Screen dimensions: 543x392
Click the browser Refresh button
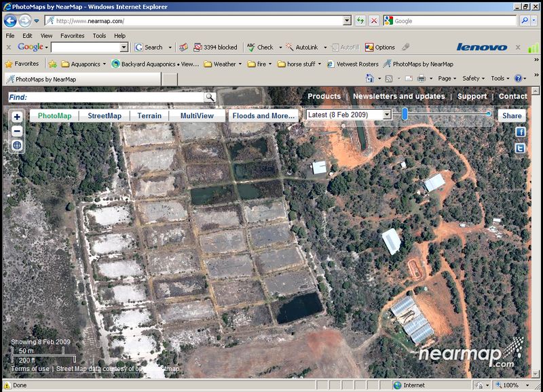pos(360,21)
